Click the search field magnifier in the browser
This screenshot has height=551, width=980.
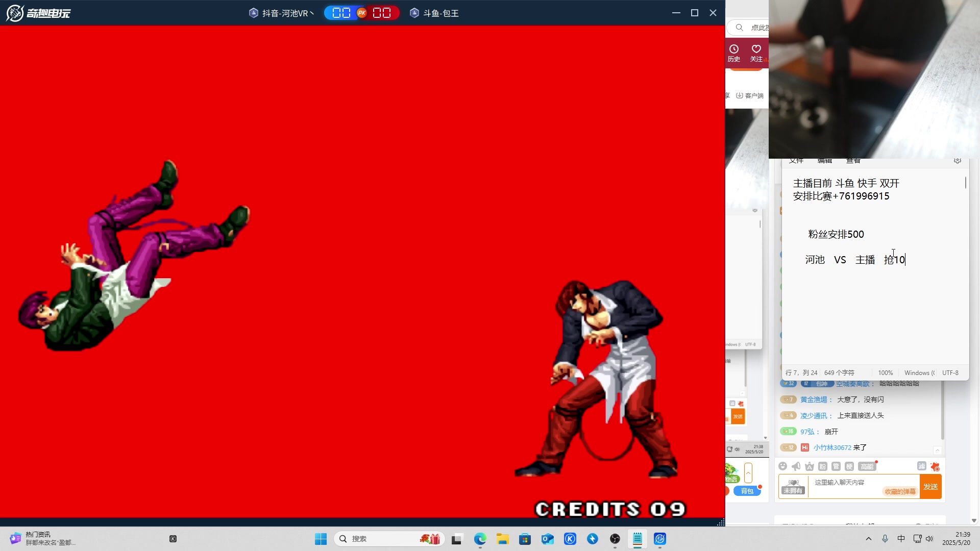tap(739, 28)
